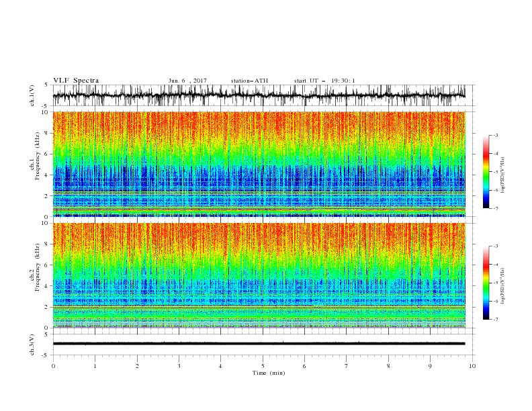The image size is (532, 411).
Task: Click the ch.1 spectrogram panel
Action: [259, 164]
